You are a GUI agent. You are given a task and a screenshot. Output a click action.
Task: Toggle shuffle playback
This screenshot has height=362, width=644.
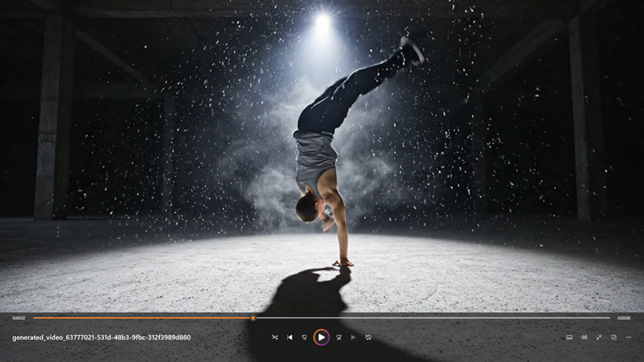point(275,337)
